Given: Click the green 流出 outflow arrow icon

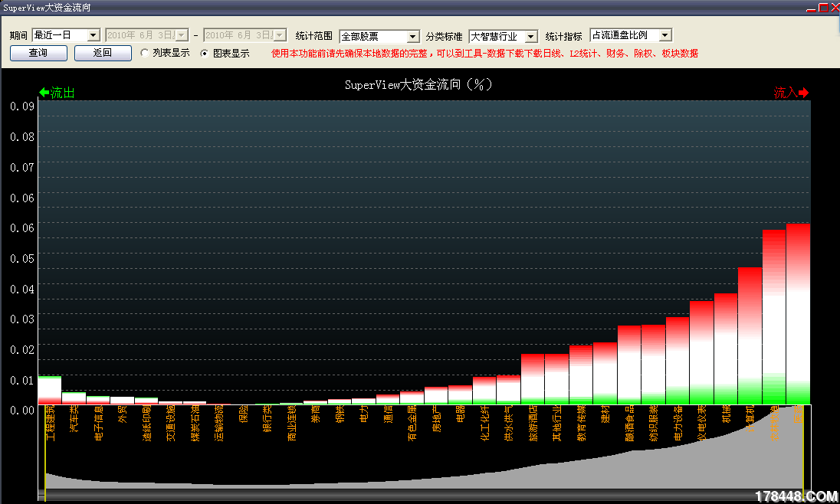Looking at the screenshot, I should point(44,93).
